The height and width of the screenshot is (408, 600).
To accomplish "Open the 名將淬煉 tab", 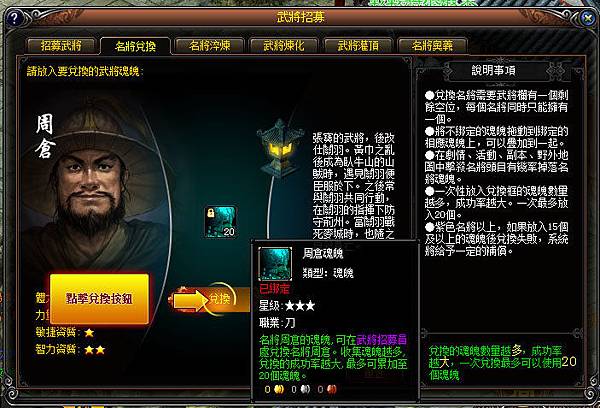I will tap(209, 46).
